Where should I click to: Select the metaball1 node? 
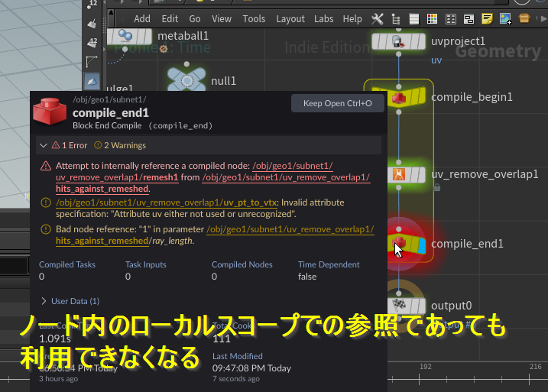[x=130, y=37]
